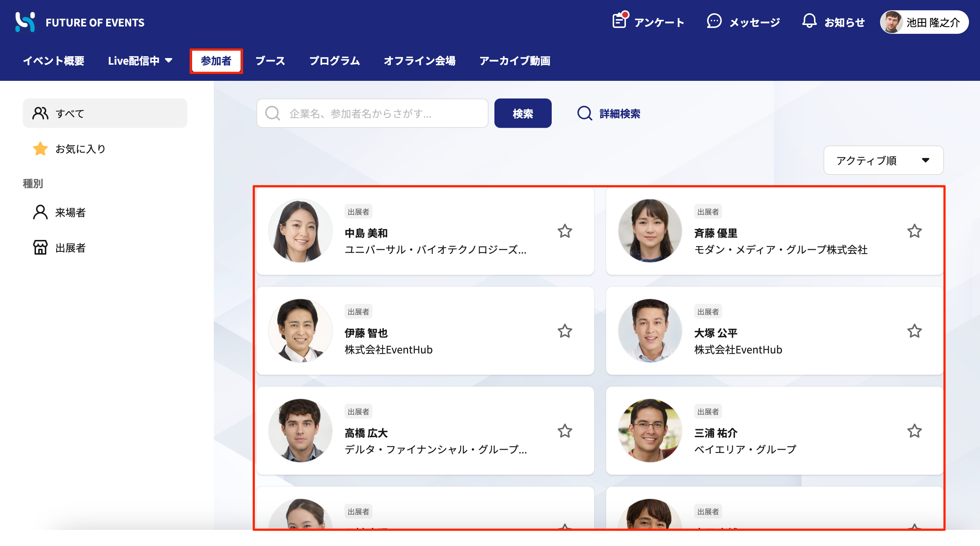This screenshot has width=980, height=546.
Task: Select the 参加者 tab
Action: pos(216,61)
